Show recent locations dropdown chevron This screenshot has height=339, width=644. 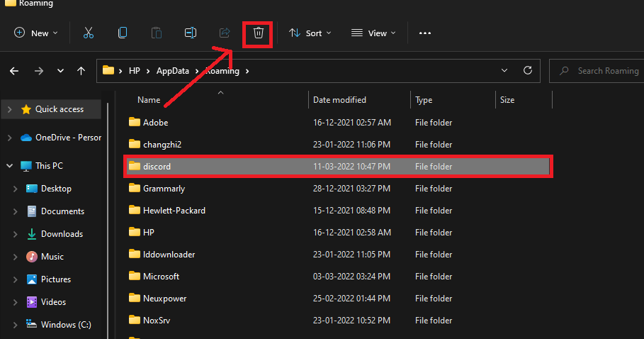[x=60, y=71]
